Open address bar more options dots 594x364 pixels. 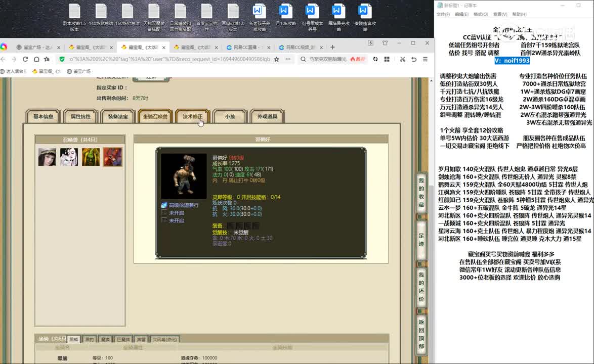click(x=288, y=59)
